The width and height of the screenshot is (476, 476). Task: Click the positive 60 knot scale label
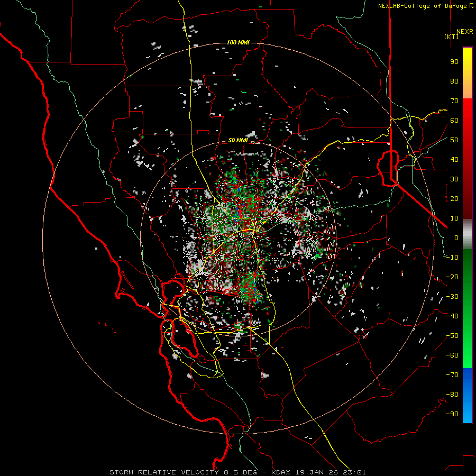click(x=454, y=121)
